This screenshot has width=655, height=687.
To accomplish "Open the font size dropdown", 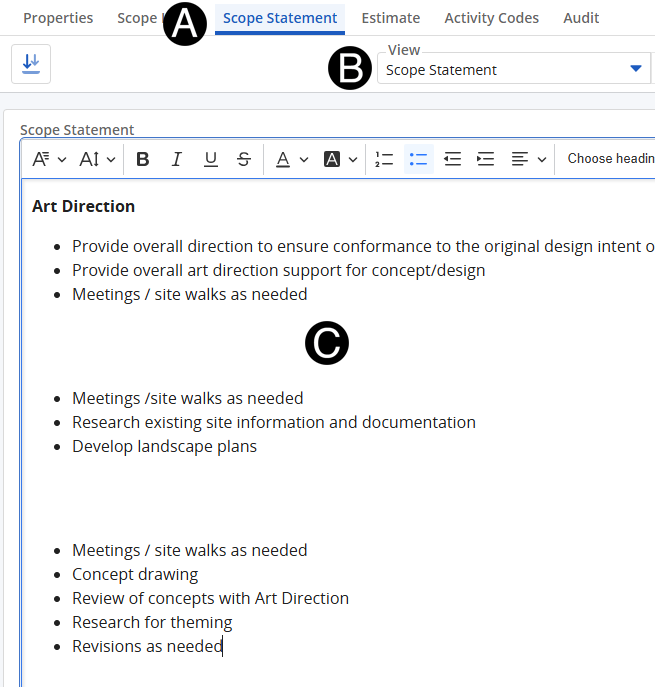I will pos(97,159).
